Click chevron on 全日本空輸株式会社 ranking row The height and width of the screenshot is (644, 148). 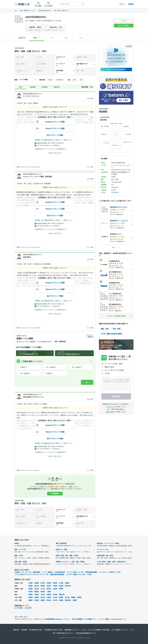132,275
